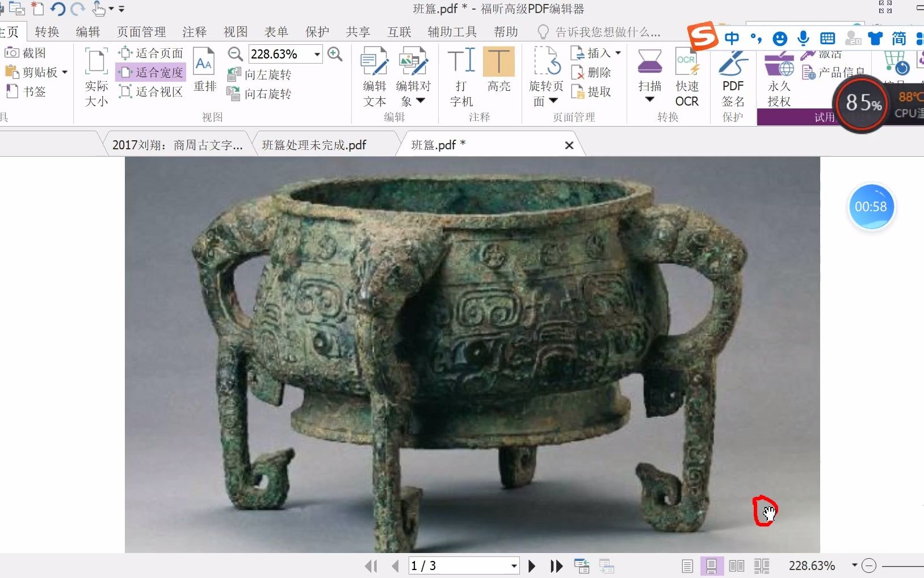
Task: Open the 视图 ribbon tab
Action: [236, 32]
